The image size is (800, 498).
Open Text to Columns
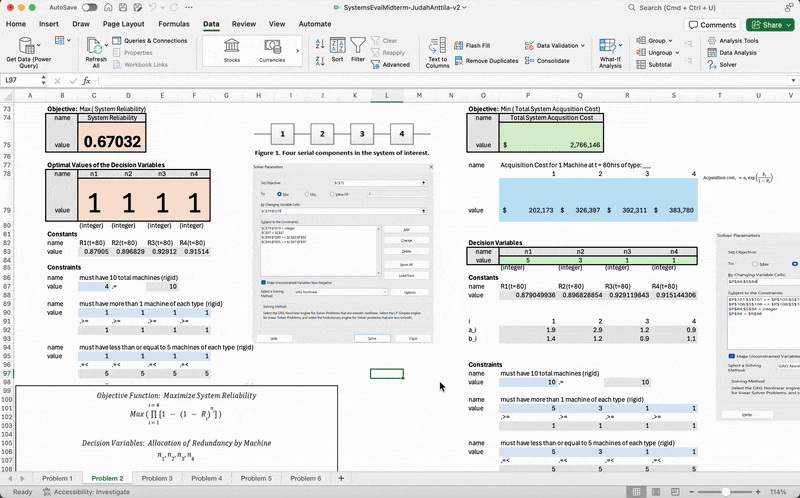point(437,52)
